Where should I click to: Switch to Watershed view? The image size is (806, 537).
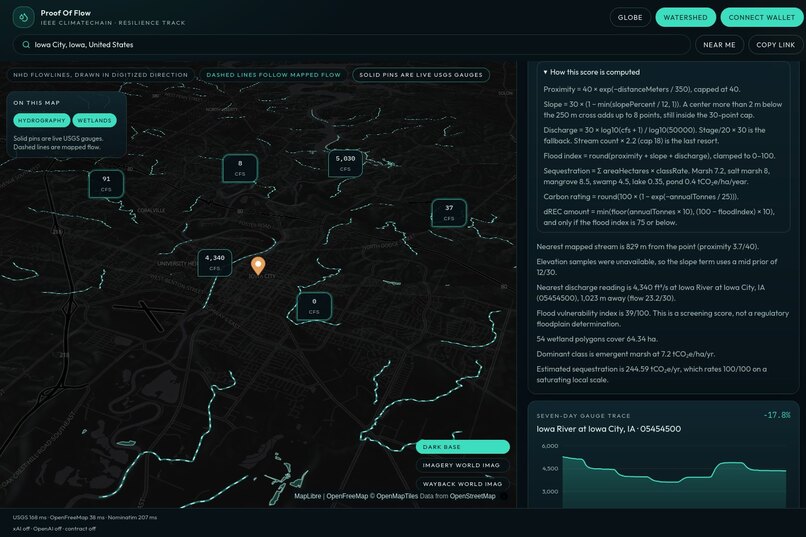[x=685, y=17]
